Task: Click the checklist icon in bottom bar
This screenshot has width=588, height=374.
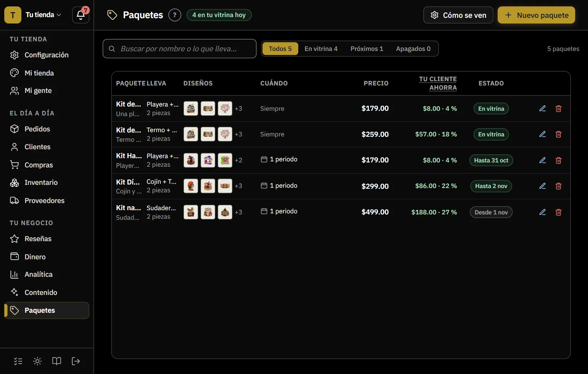Action: [18, 361]
